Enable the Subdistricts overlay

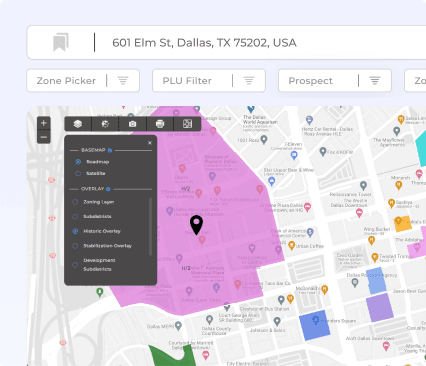pos(75,217)
